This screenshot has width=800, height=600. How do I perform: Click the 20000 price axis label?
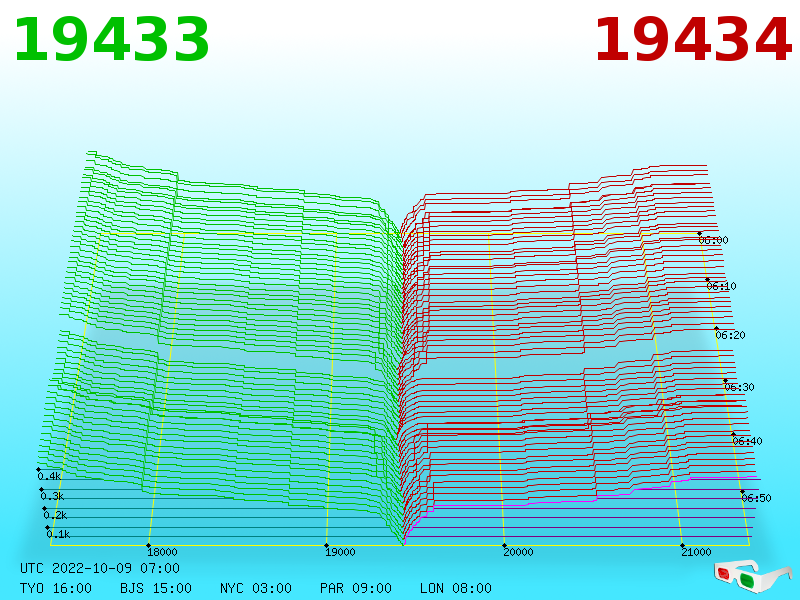[518, 552]
